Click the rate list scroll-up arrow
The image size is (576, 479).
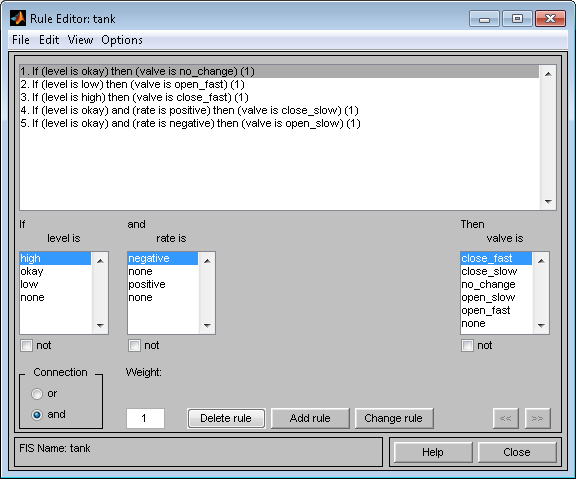pos(207,261)
